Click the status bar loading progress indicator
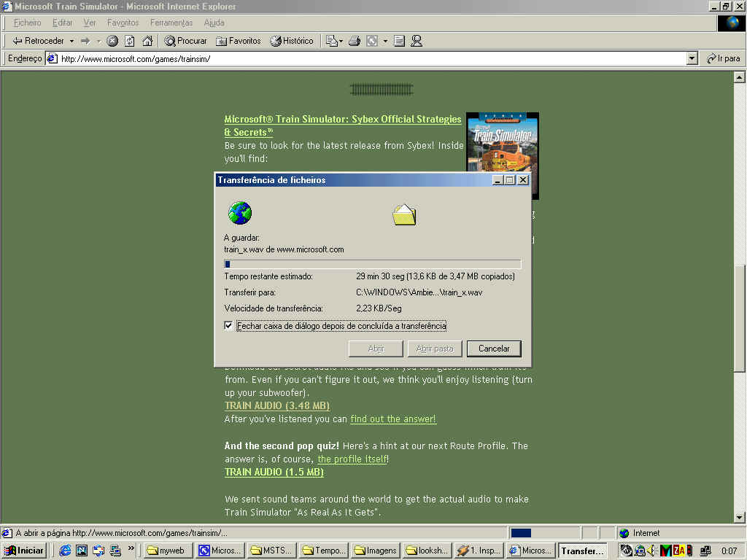This screenshot has height=560, width=747. pyautogui.click(x=544, y=533)
